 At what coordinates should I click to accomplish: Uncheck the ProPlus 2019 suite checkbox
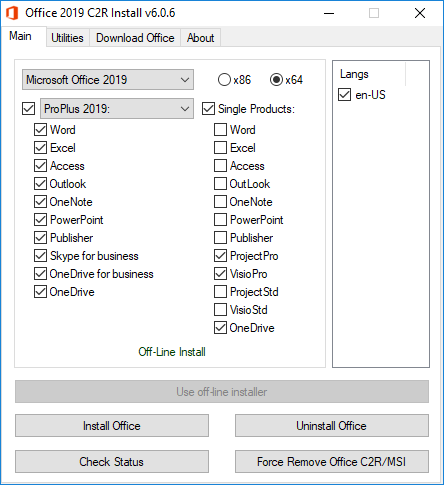(x=28, y=109)
